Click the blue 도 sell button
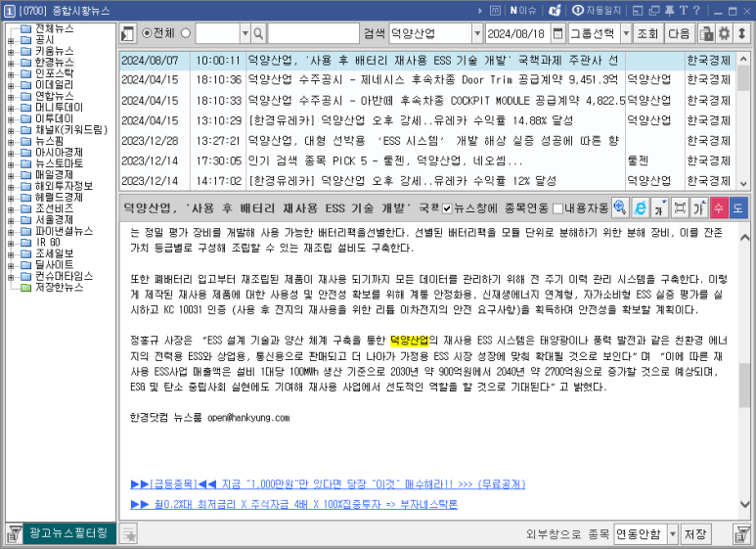This screenshot has width=756, height=549. click(738, 207)
